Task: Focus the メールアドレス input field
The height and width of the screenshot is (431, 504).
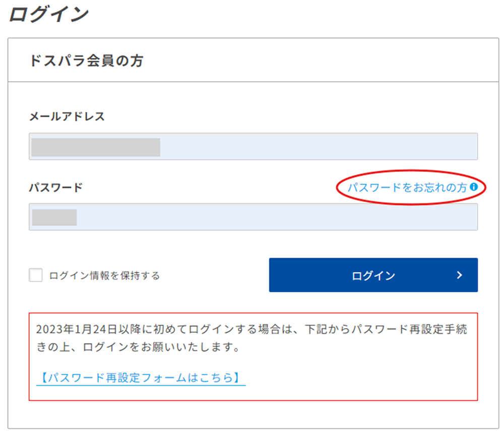Action: (x=254, y=147)
